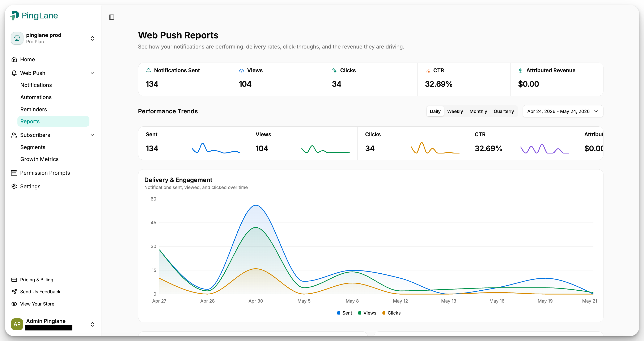Click the Settings gear icon
This screenshot has width=644, height=341.
(x=14, y=186)
